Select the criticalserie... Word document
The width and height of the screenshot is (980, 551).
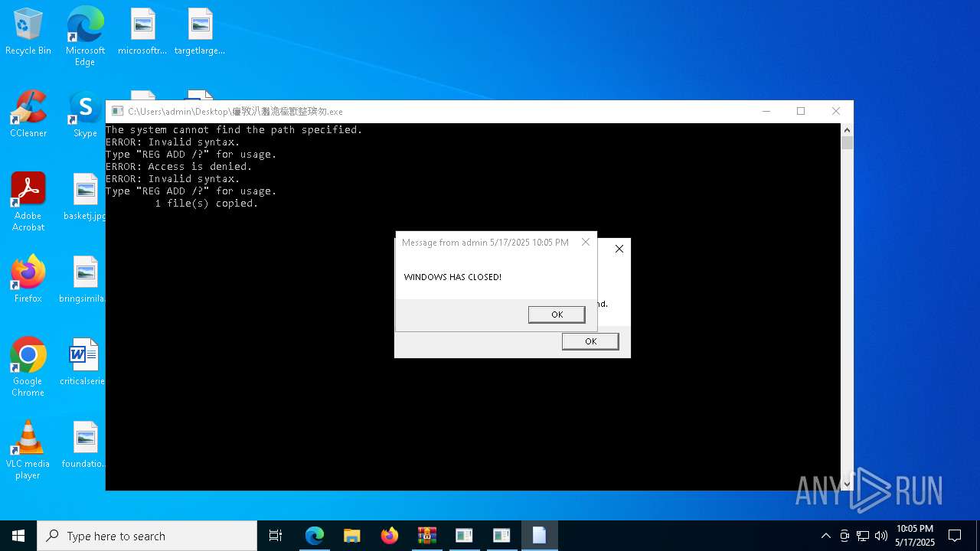click(83, 363)
